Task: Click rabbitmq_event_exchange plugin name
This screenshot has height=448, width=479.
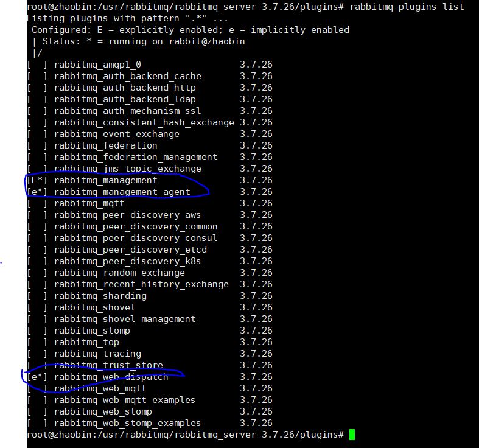Action: pyautogui.click(x=117, y=134)
